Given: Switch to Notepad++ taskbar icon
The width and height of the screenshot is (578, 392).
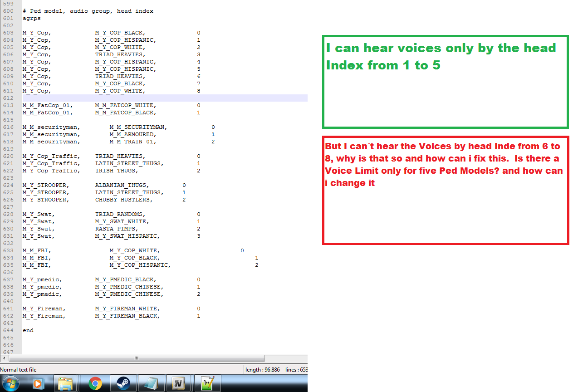Looking at the screenshot, I should click(x=207, y=384).
